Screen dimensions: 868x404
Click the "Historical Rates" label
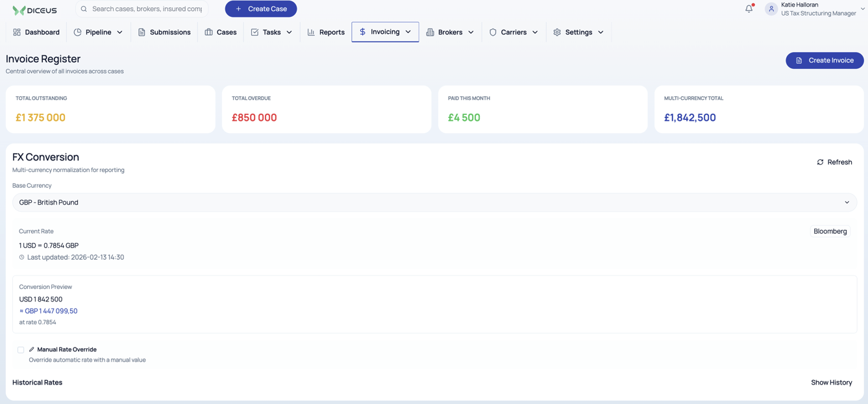click(37, 383)
